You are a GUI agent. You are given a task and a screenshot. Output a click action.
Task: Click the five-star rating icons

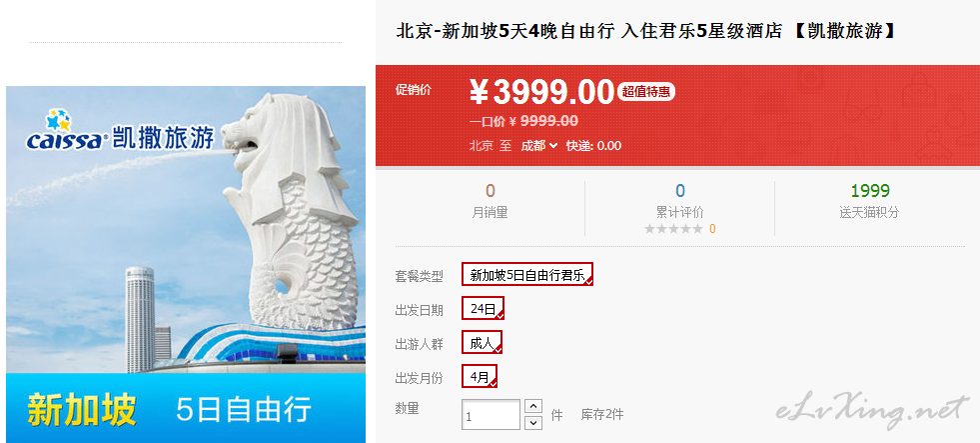(x=673, y=229)
